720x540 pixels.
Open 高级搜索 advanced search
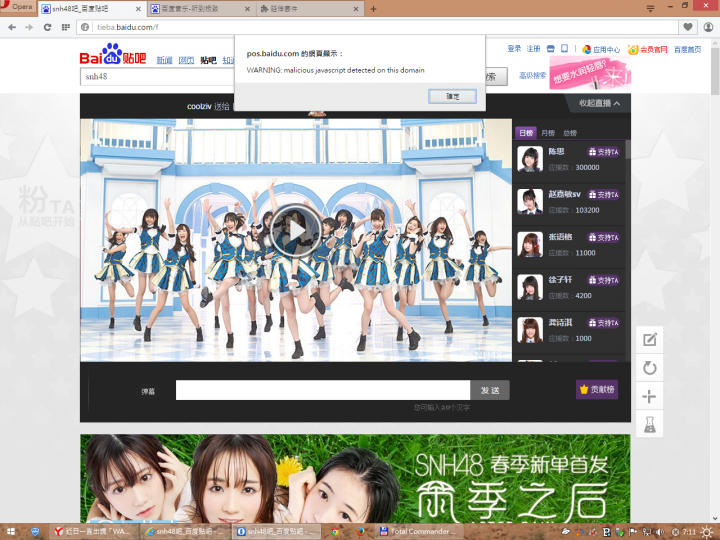pyautogui.click(x=533, y=75)
